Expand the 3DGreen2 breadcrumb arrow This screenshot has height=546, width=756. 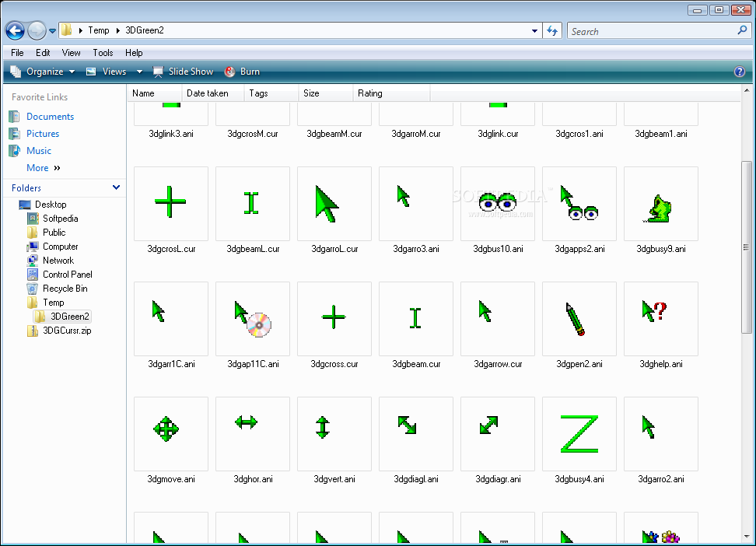point(118,30)
